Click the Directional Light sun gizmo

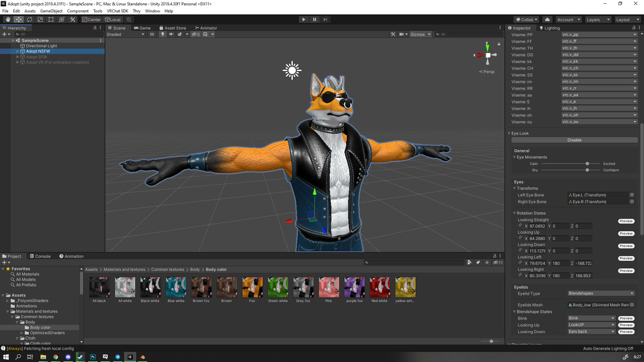[292, 70]
